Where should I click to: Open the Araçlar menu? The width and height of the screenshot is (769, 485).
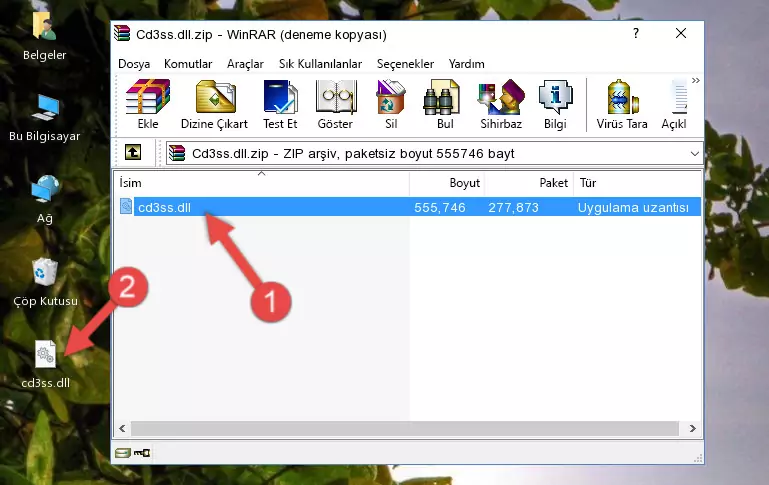click(245, 64)
